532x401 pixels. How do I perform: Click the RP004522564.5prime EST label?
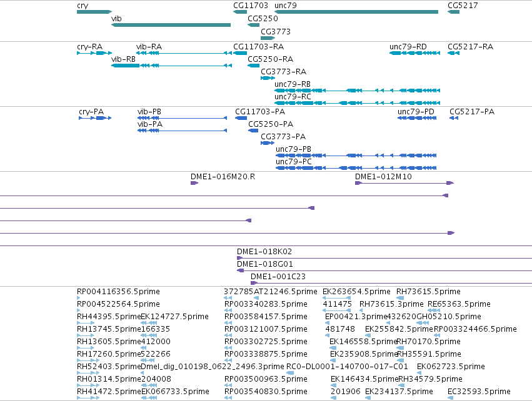(118, 304)
